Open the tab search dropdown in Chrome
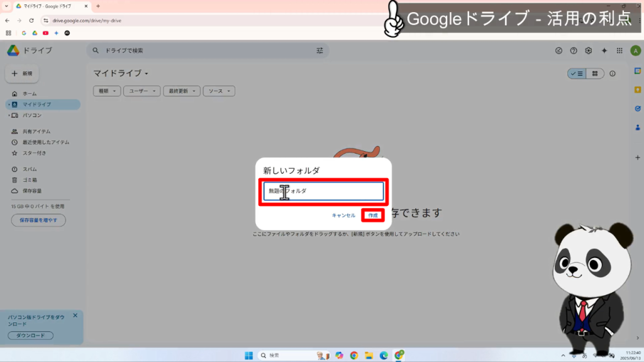644x362 pixels. 6,6
